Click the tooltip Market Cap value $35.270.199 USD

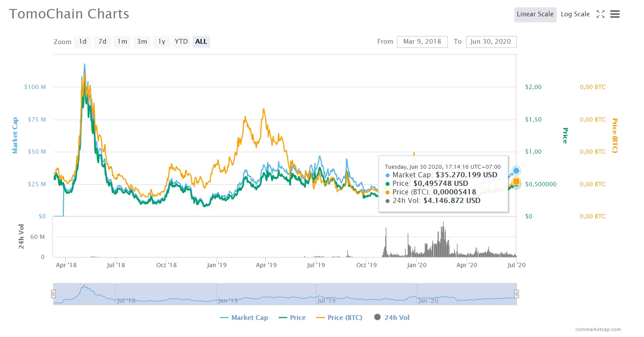click(467, 175)
